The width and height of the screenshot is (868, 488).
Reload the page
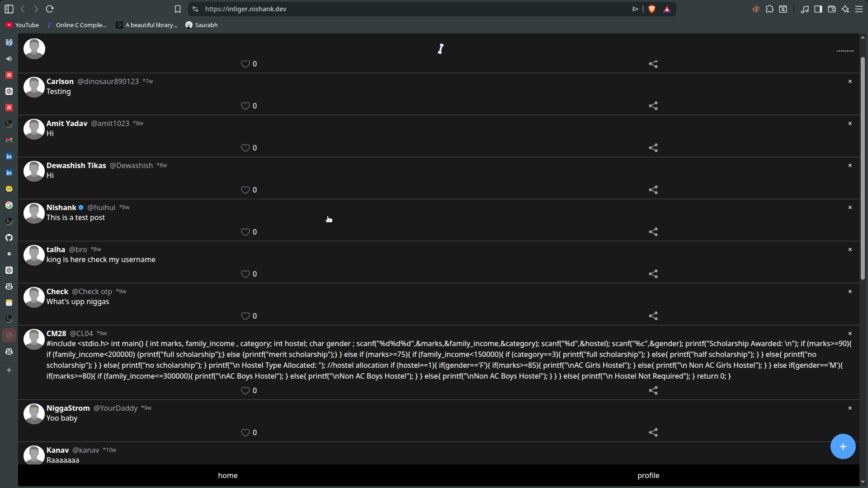point(50,9)
